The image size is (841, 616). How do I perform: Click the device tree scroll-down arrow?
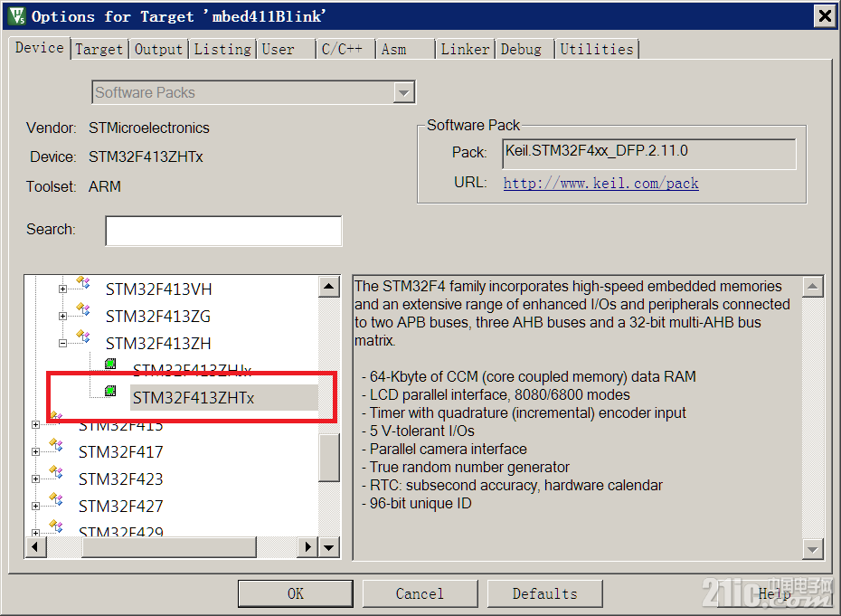[x=329, y=547]
